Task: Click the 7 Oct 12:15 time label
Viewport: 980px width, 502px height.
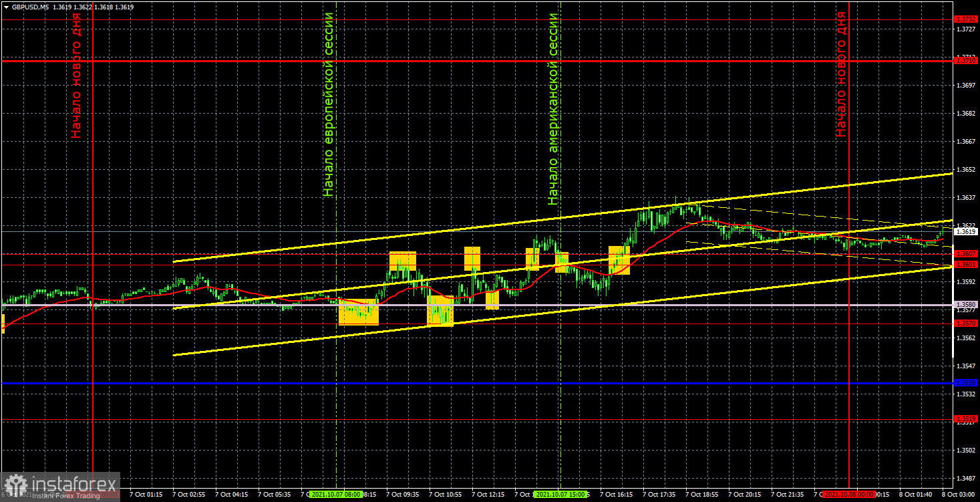Action: click(489, 495)
